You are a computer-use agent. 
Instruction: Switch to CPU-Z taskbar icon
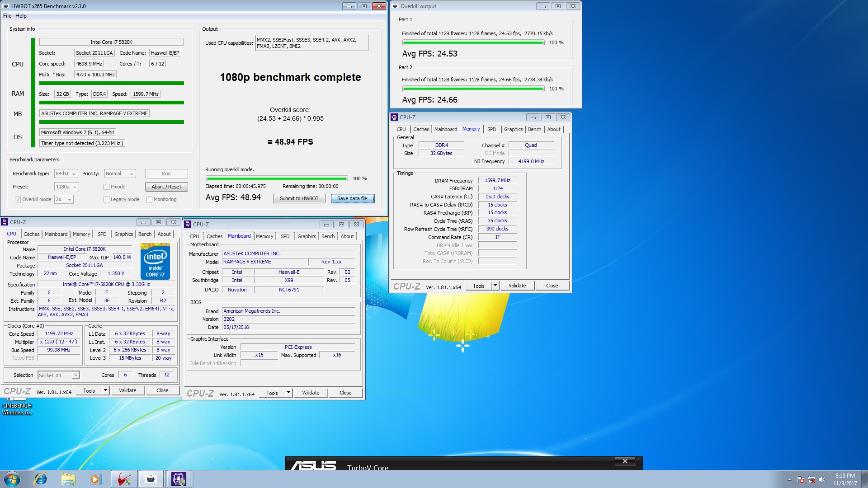click(x=179, y=479)
